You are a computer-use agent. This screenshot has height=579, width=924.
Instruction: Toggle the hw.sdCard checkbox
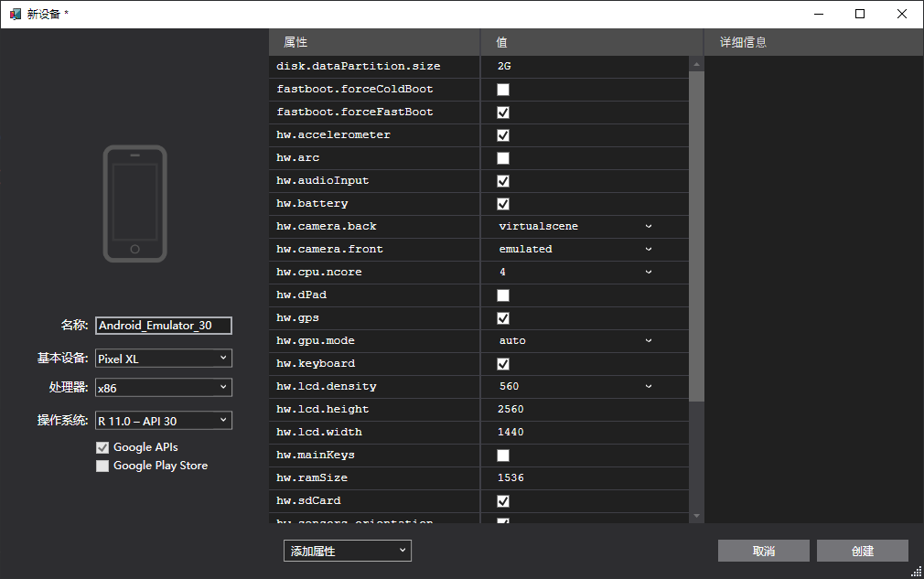pyautogui.click(x=502, y=500)
